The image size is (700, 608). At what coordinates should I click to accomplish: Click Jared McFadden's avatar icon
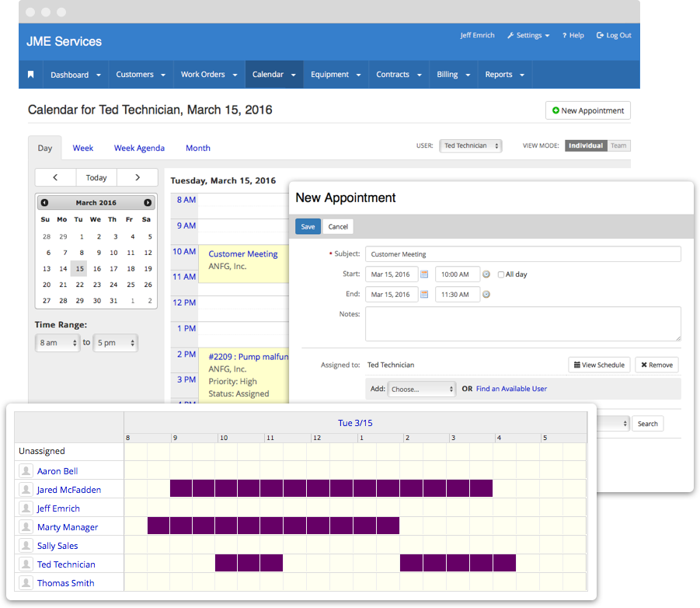(x=26, y=490)
